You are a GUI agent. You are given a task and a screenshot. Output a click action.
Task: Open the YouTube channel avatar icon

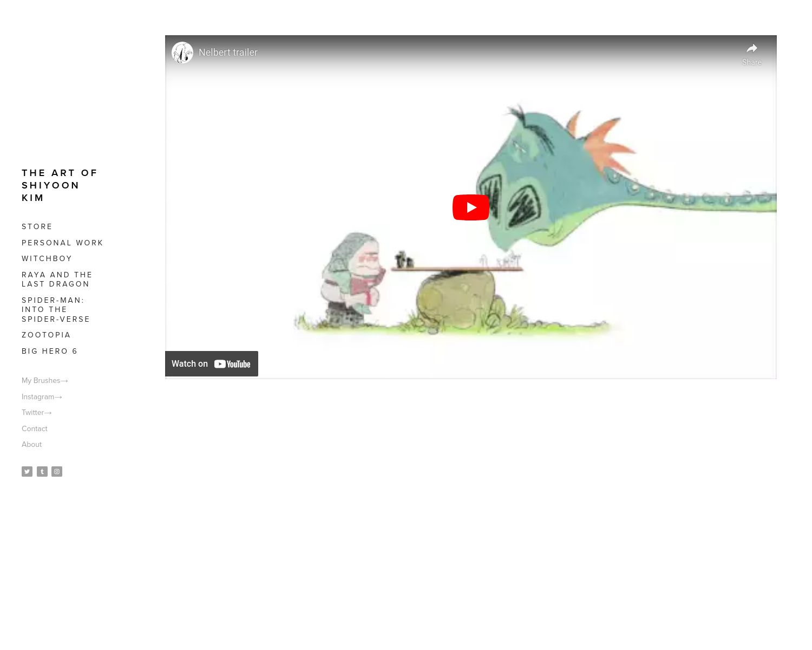pos(182,53)
